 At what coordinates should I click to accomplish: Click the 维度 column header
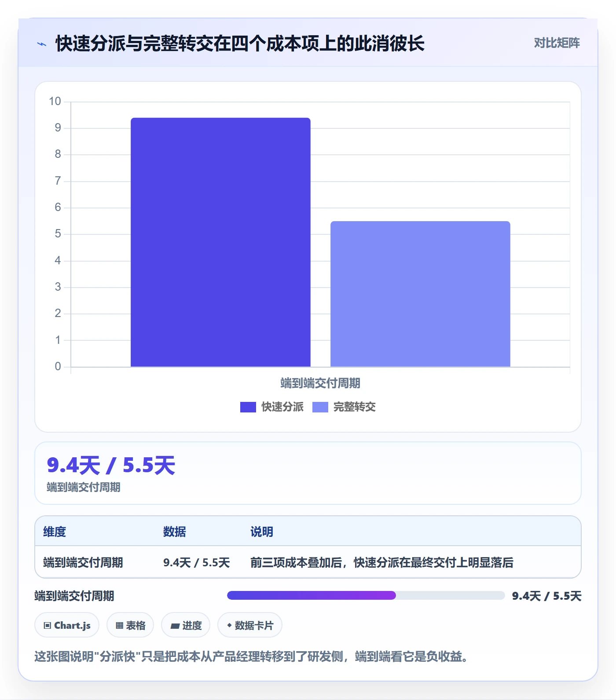(x=55, y=532)
